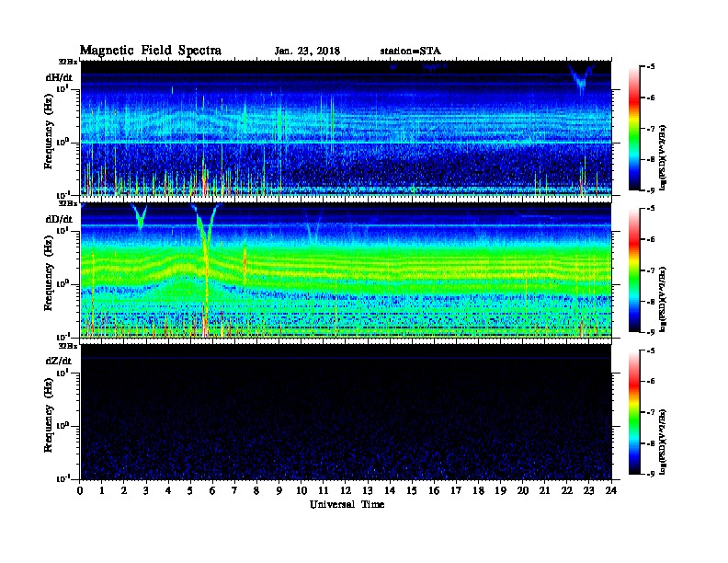Click the log(PSD) label beside dH/dt colorbar

pyautogui.click(x=664, y=157)
